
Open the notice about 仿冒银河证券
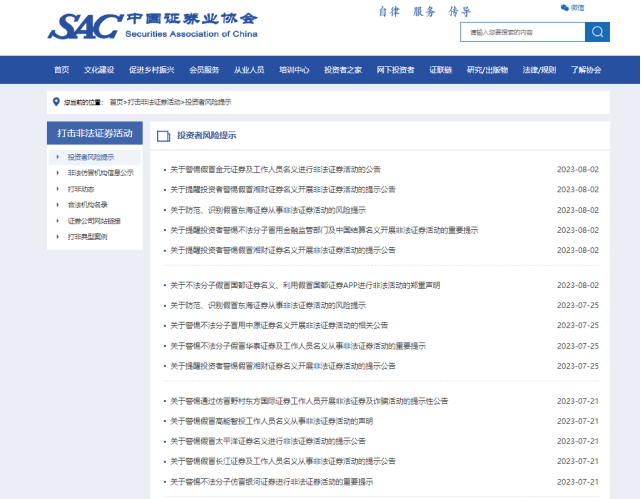[x=272, y=482]
